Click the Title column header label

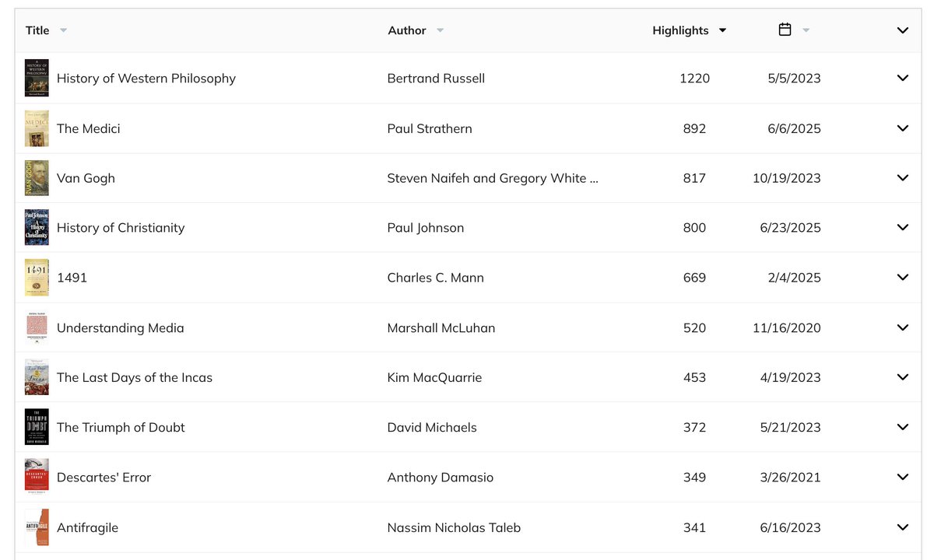point(37,30)
